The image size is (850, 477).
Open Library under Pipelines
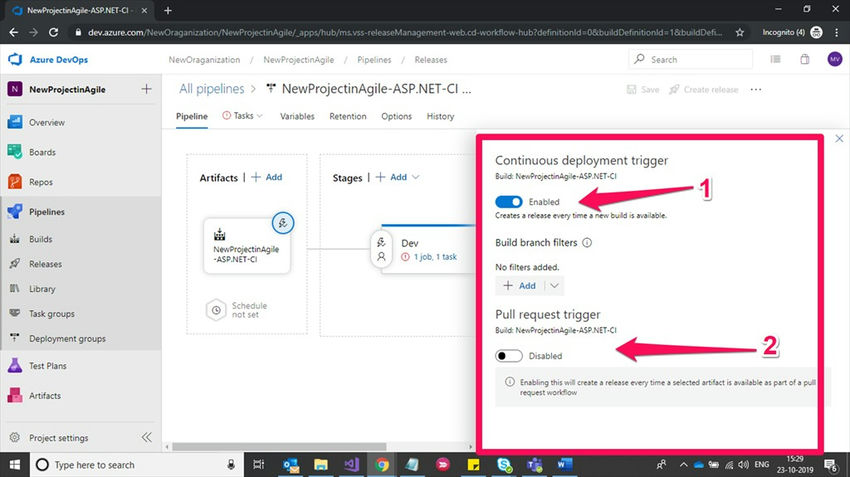pos(42,289)
